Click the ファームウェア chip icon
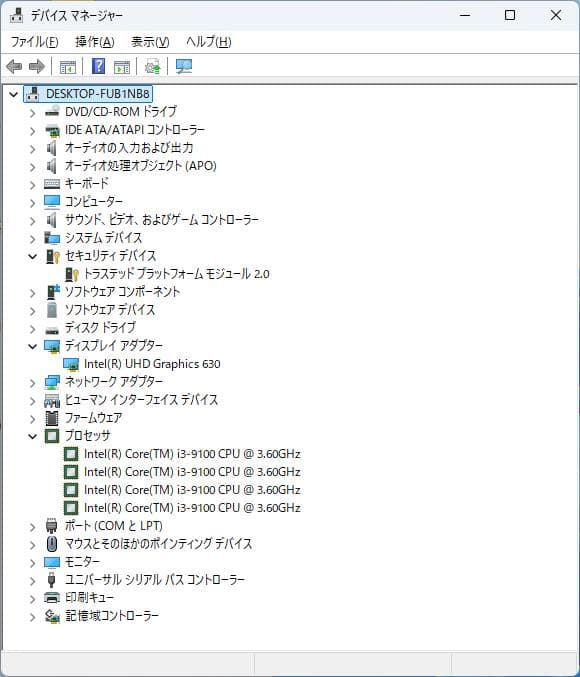The height and width of the screenshot is (677, 580). tap(52, 418)
